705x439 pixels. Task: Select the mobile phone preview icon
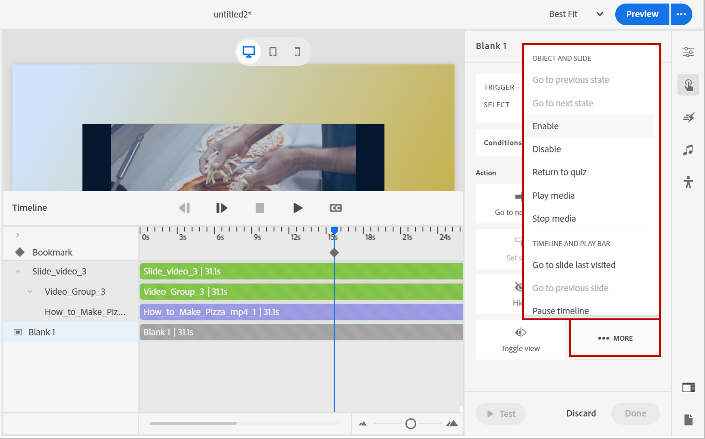(297, 51)
